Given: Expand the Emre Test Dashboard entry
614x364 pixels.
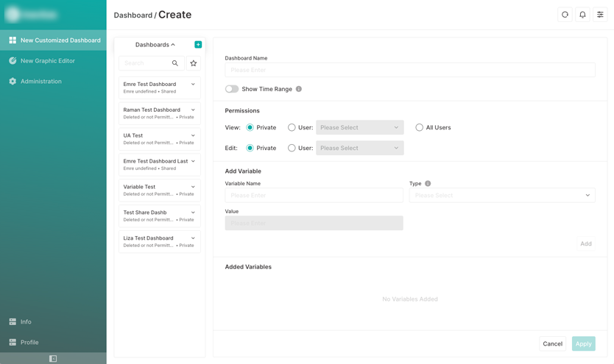Looking at the screenshot, I should click(193, 85).
